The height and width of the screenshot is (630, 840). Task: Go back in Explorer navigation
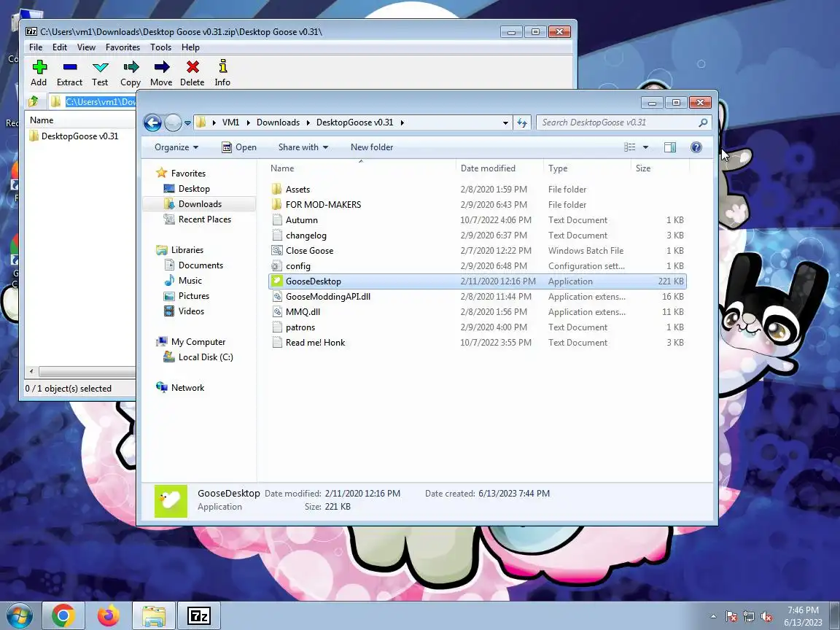[152, 122]
